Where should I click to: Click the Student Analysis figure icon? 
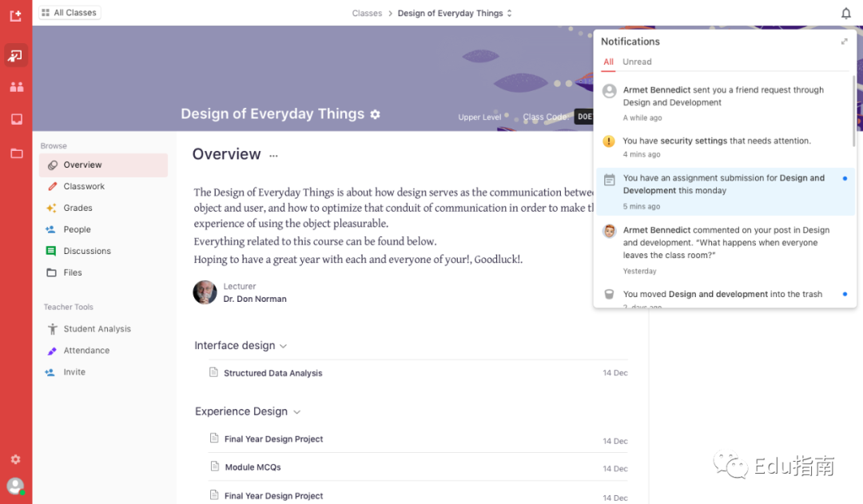(52, 329)
